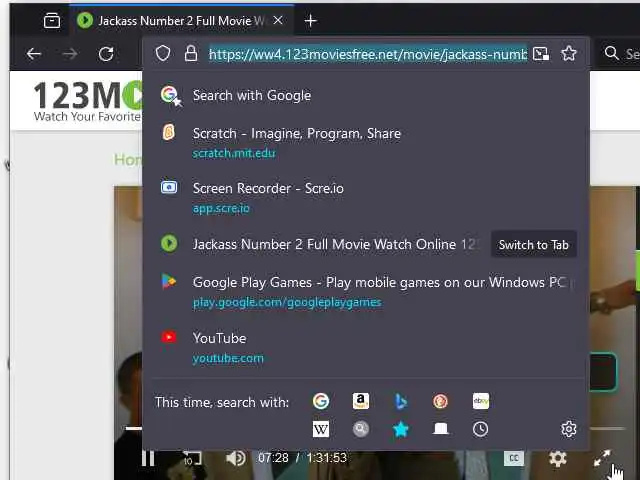This screenshot has width=640, height=480.
Task: Mute the video volume speaker
Action: pos(236,458)
